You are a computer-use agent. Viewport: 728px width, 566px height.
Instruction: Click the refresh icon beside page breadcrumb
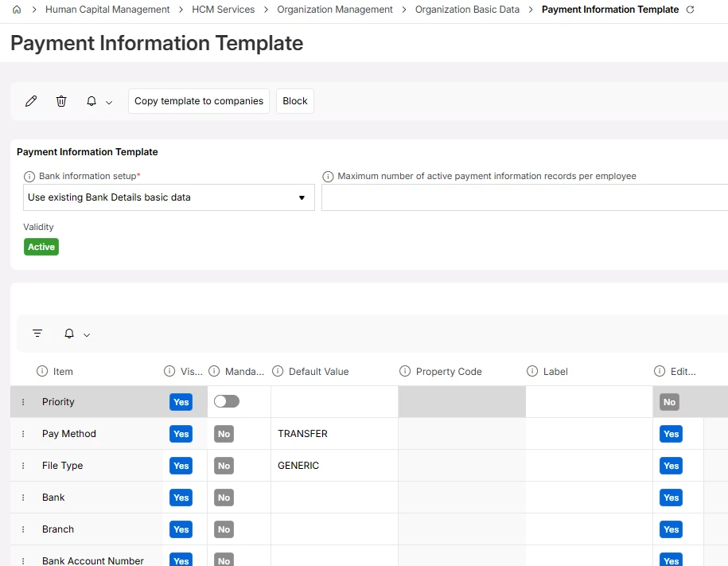(690, 10)
